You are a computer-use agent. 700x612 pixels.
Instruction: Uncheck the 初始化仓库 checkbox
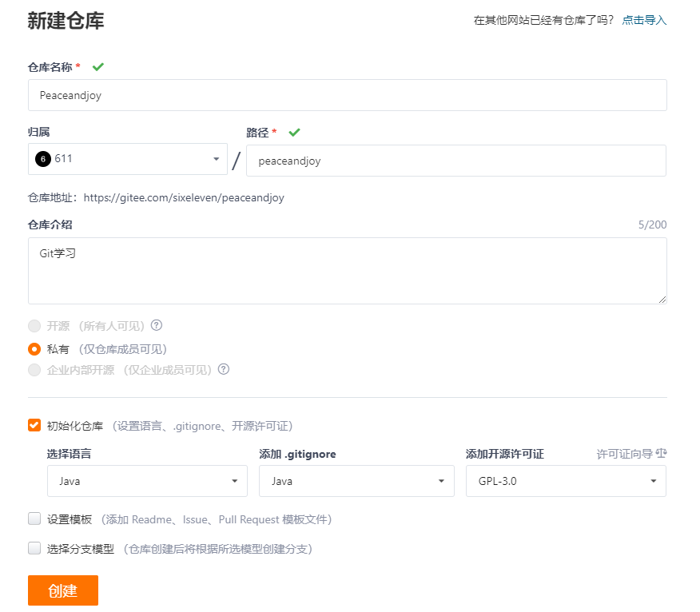tap(34, 425)
